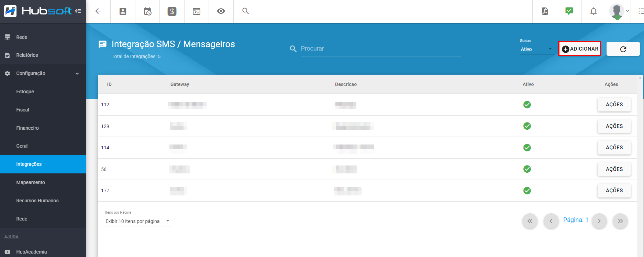The width and height of the screenshot is (644, 257).
Task: Open the terminal console icon
Action: 197,11
